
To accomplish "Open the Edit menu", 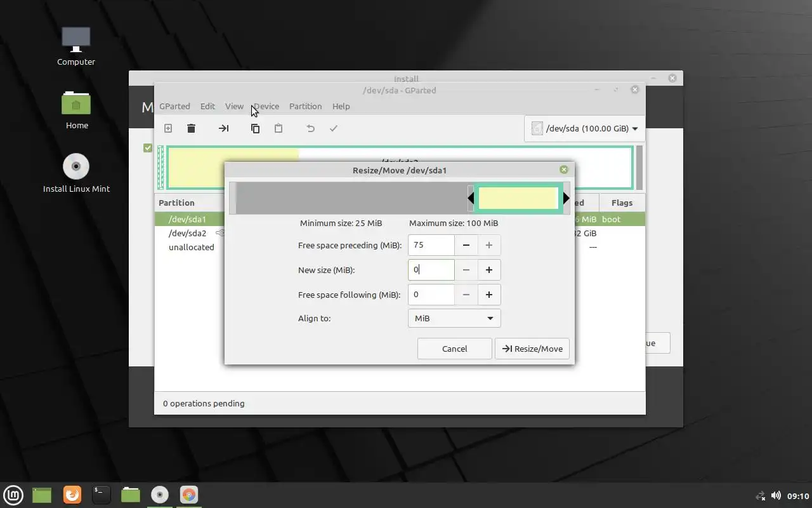I will 207,106.
